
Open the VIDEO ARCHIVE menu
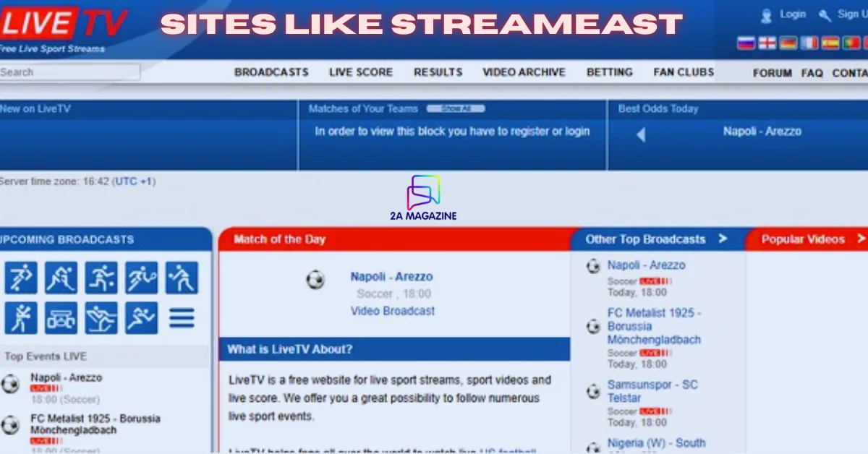(x=524, y=72)
